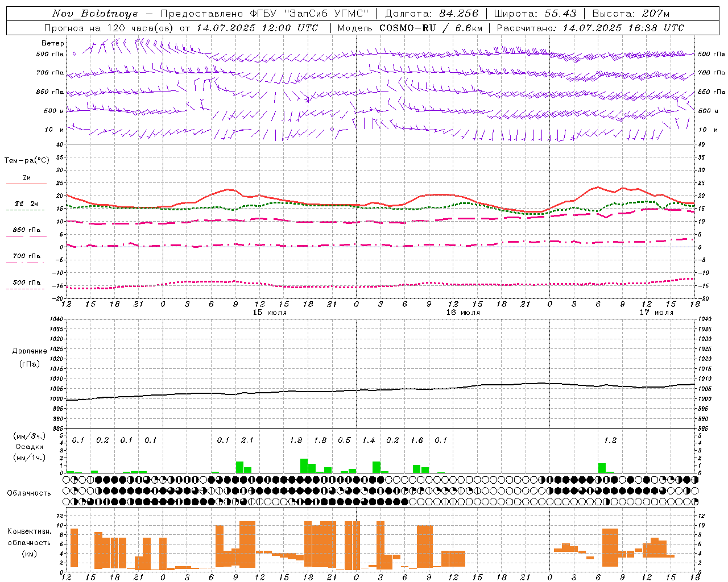Click the Ветер wind panel label
Viewport: 728px width, 582px height.
tap(53, 43)
